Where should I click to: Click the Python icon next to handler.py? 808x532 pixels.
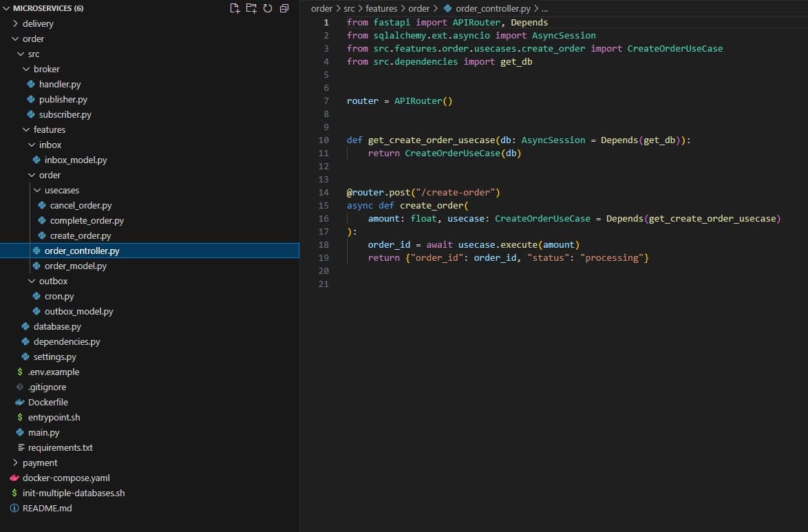[x=31, y=84]
